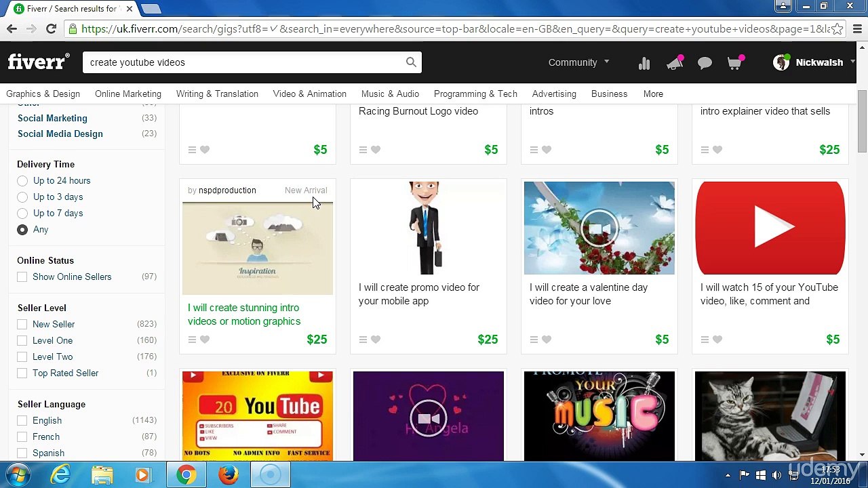Image resolution: width=868 pixels, height=488 pixels.
Task: Click collect icon on valentine day video gig
Action: 534,340
